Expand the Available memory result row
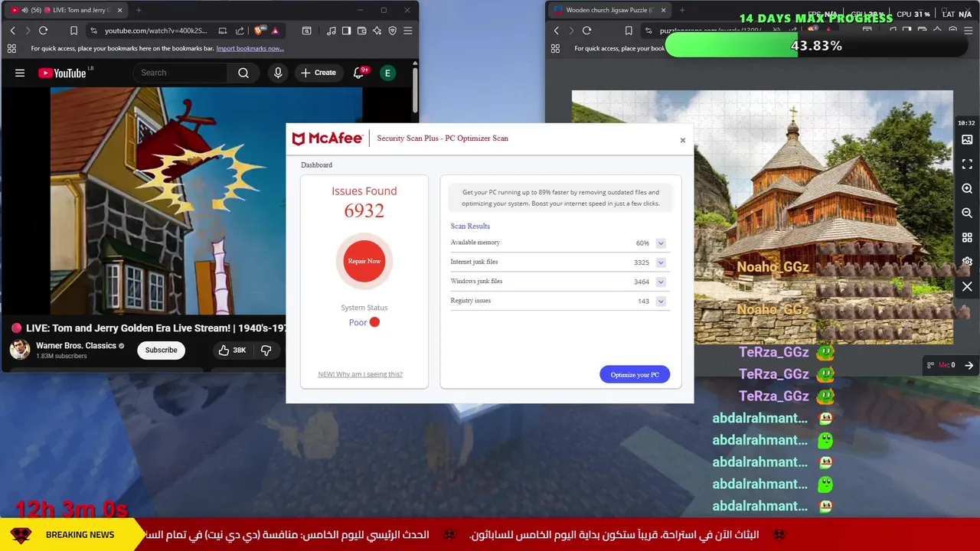Screen dimensions: 980x551 [661, 243]
